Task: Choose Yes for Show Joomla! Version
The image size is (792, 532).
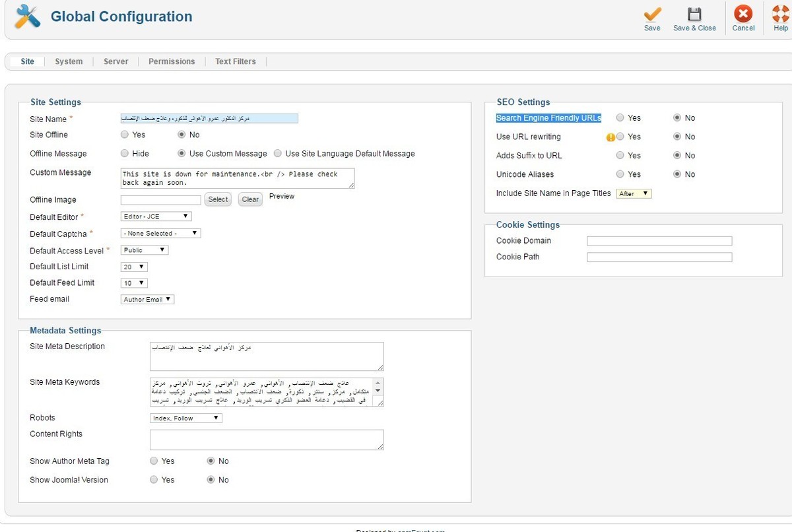Action: click(x=154, y=480)
